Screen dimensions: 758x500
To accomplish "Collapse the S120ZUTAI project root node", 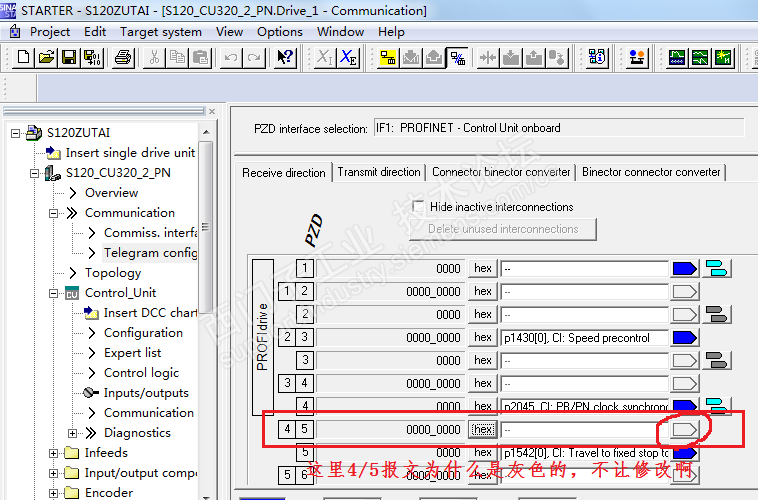I will [x=15, y=132].
